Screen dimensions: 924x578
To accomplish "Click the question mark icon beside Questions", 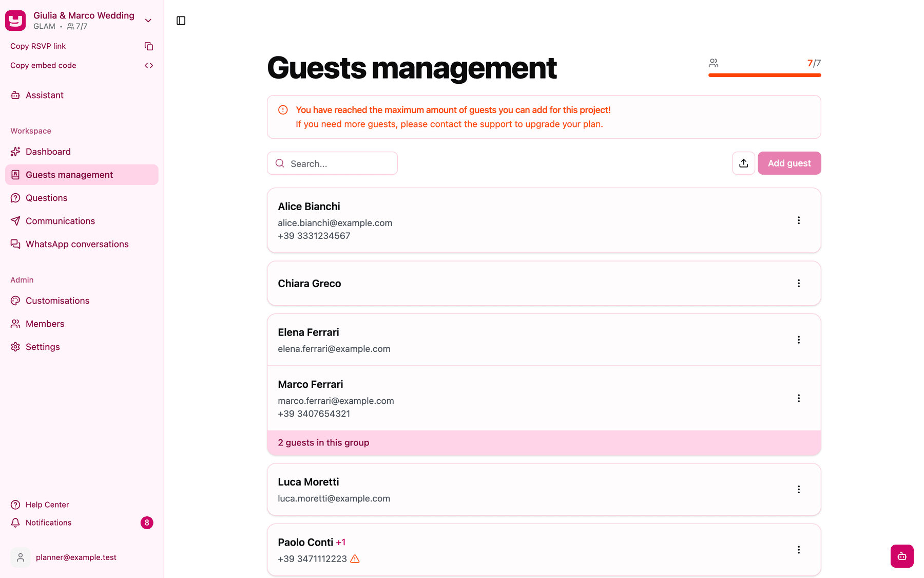I will tap(15, 198).
